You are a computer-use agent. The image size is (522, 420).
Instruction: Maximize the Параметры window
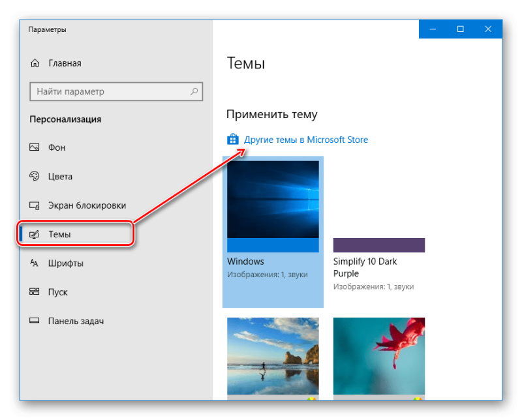tap(461, 29)
